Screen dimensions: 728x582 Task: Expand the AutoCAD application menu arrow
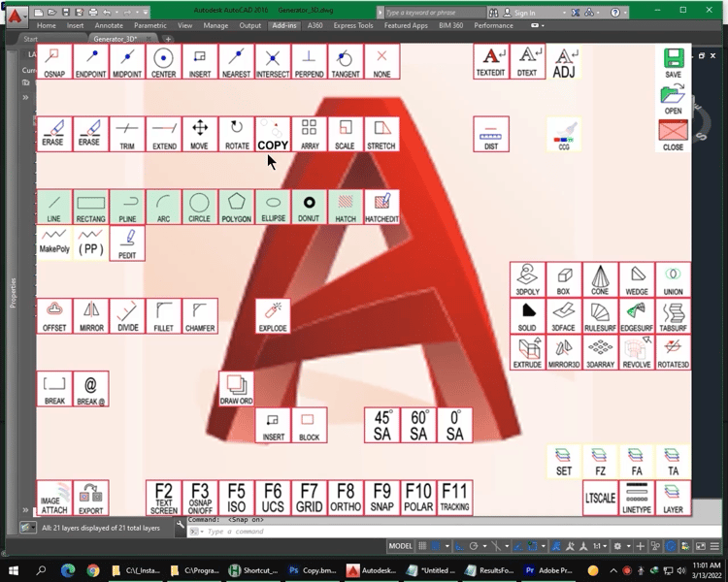coord(24,16)
